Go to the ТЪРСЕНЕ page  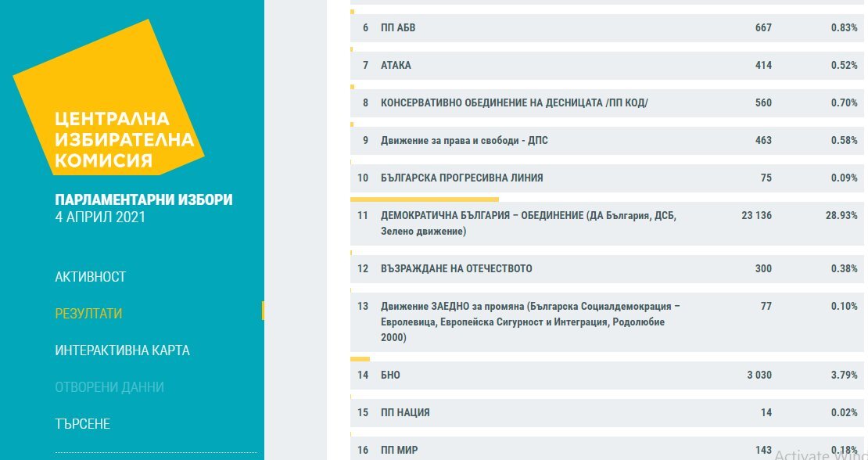82,424
